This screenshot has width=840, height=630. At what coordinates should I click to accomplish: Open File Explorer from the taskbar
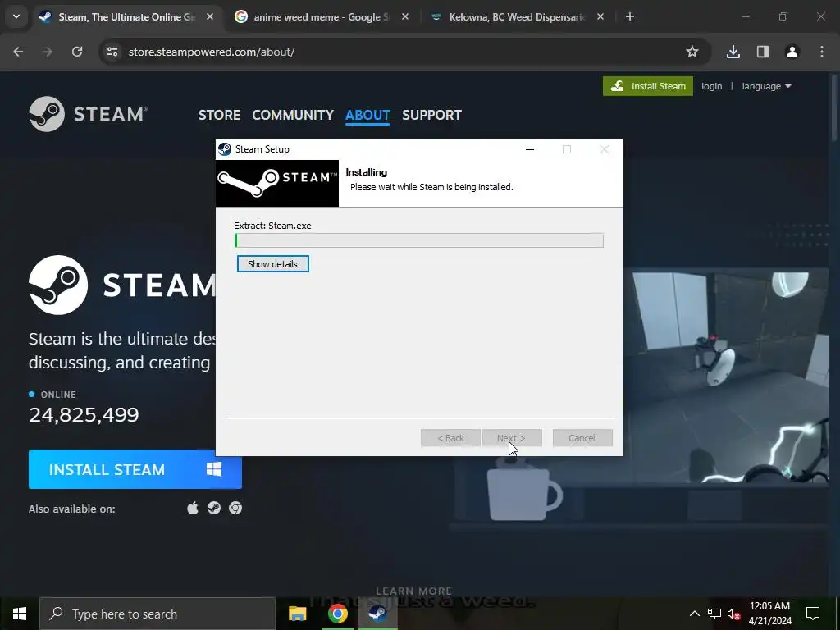pos(297,614)
